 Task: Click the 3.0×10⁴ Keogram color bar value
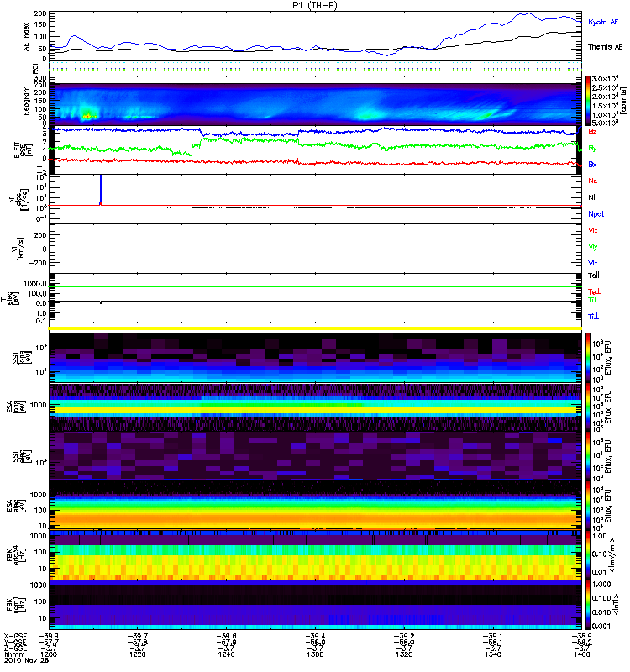[605, 79]
